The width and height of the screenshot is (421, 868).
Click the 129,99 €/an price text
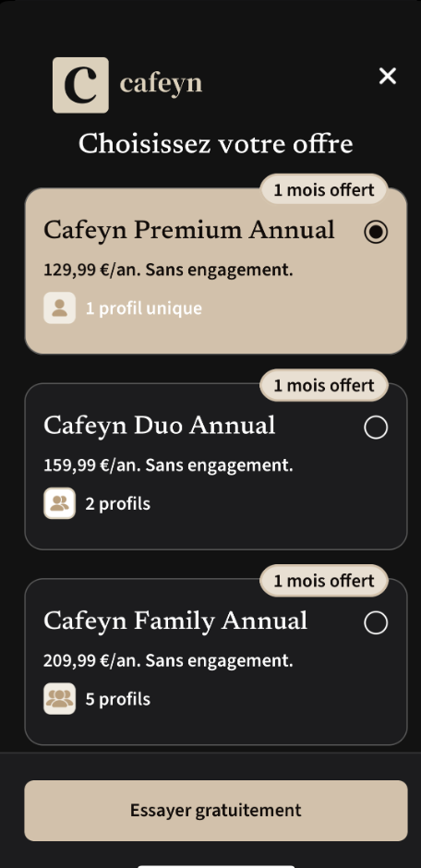pyautogui.click(x=91, y=271)
